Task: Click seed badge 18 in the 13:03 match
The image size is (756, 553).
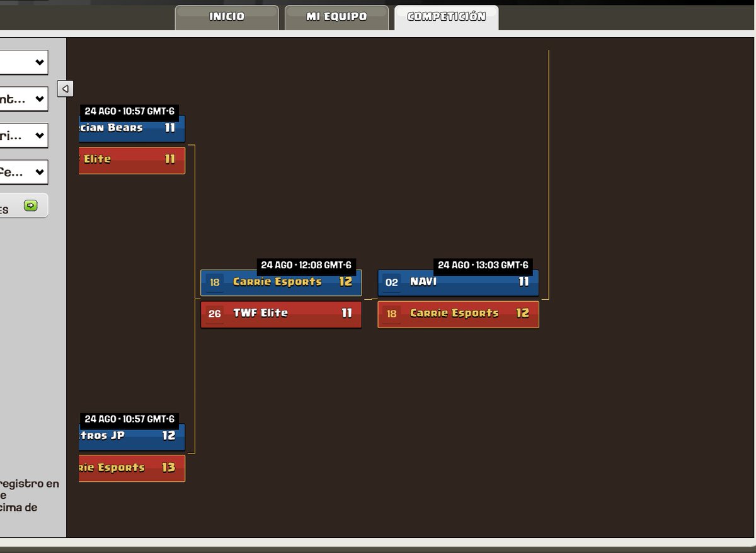Action: pyautogui.click(x=392, y=314)
